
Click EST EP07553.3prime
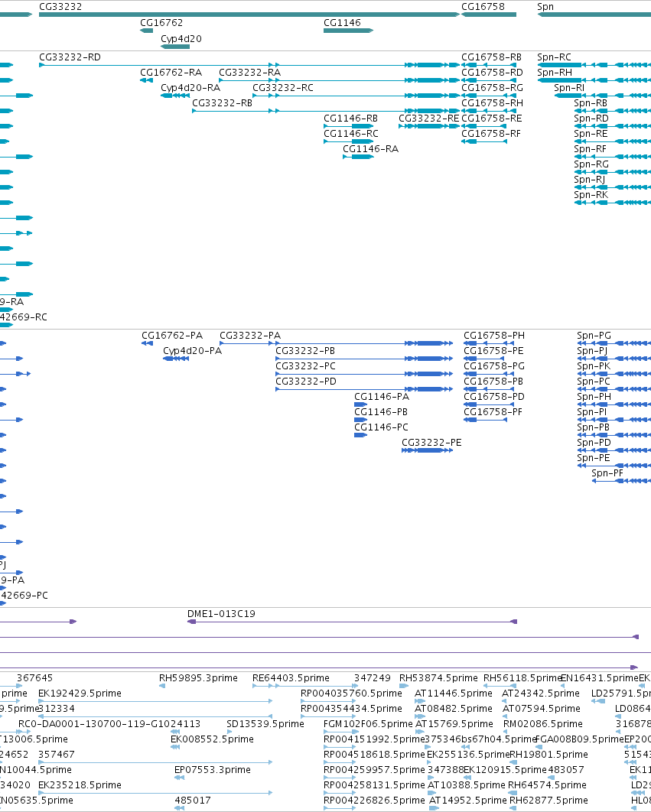[213, 770]
